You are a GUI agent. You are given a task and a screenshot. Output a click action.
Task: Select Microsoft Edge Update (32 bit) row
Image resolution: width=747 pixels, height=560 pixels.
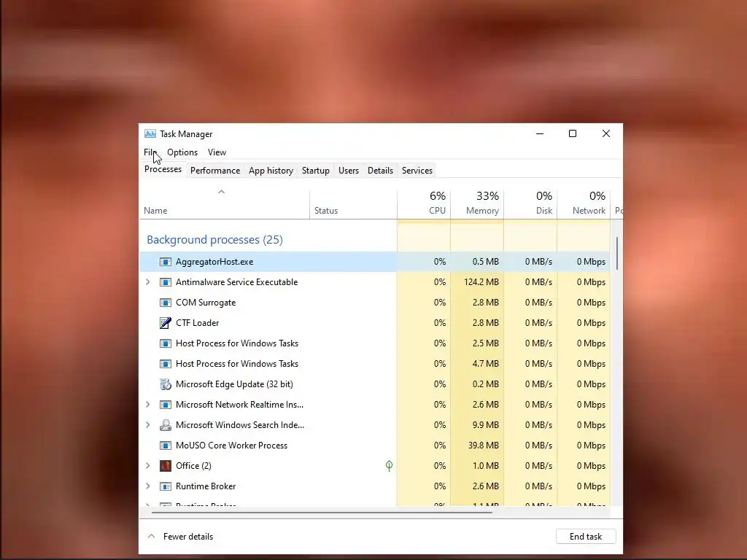pos(374,384)
